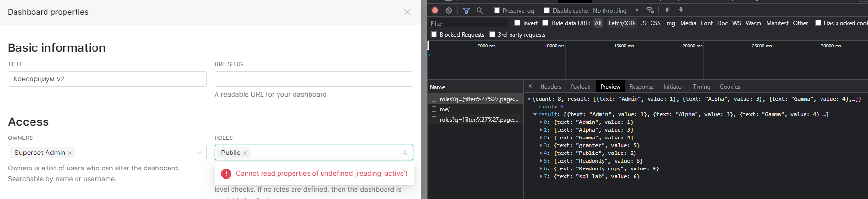
Task: Open the Initiator tab
Action: (673, 87)
